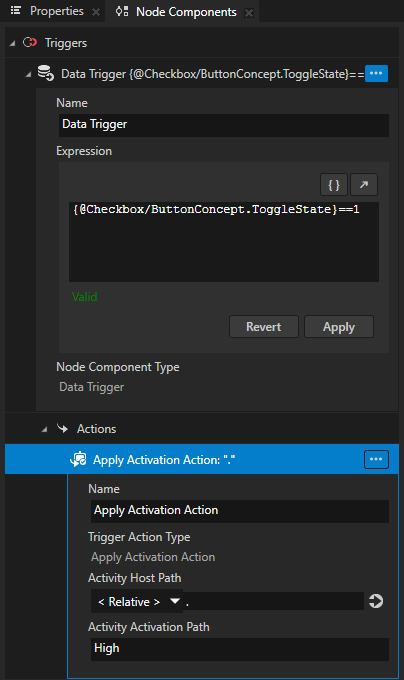Image resolution: width=404 pixels, height=680 pixels.
Task: Click the 'Data Trigger' Node Component Type value
Action: 91,387
